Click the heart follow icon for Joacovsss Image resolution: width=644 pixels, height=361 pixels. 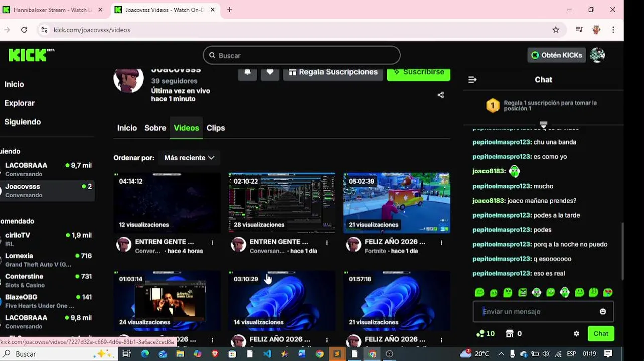[x=270, y=72]
